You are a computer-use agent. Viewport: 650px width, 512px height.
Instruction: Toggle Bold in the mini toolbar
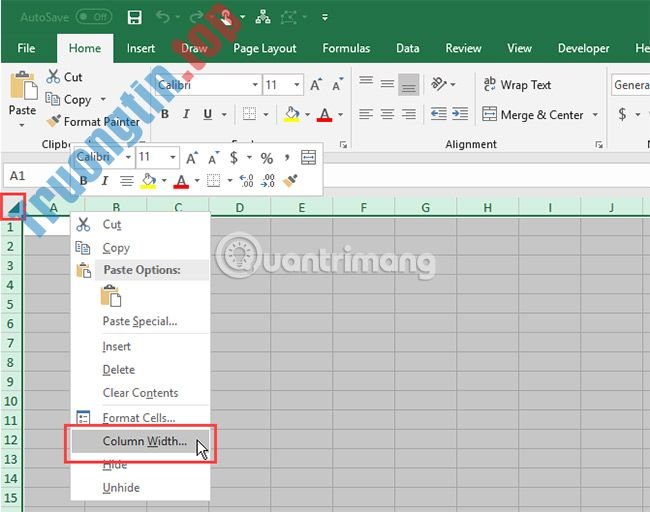coord(83,181)
